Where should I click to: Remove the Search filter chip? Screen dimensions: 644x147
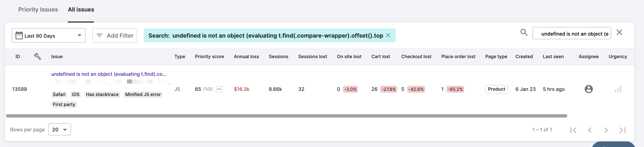click(388, 35)
